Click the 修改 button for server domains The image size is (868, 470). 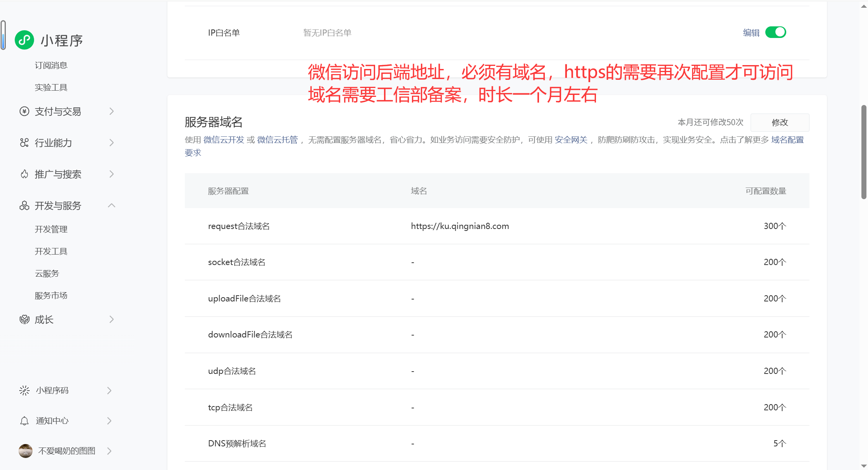[780, 122]
